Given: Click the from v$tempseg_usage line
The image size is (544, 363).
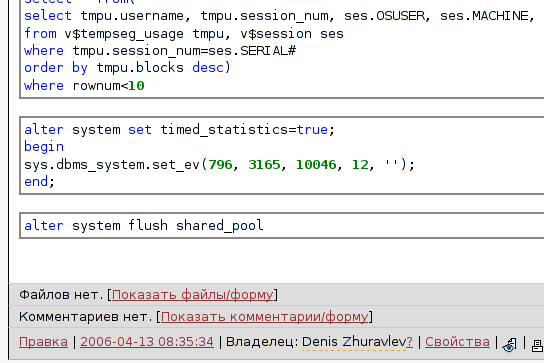Looking at the screenshot, I should click(184, 34).
